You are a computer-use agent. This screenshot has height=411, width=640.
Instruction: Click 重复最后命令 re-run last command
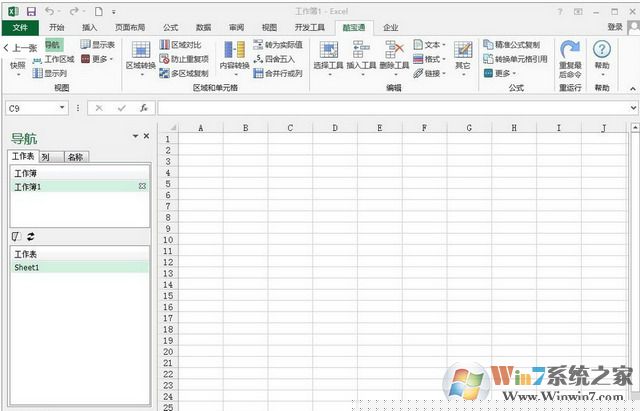point(570,59)
